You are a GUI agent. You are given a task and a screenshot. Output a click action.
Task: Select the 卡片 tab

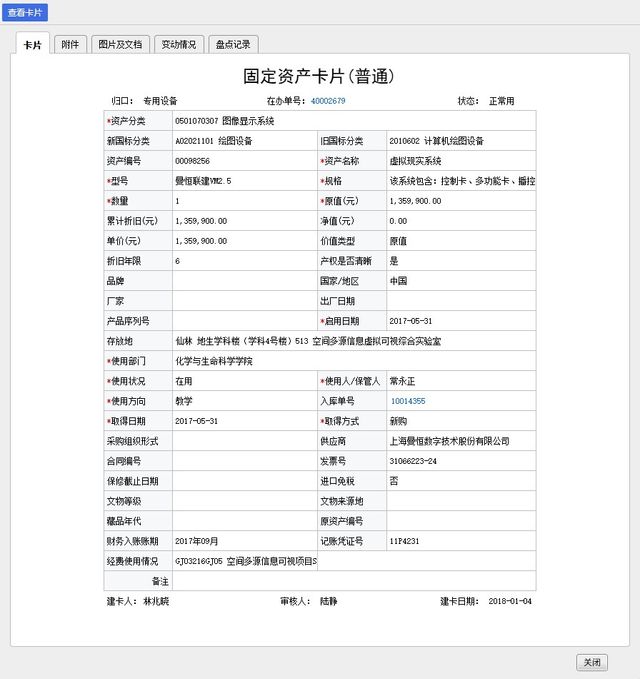(x=32, y=45)
